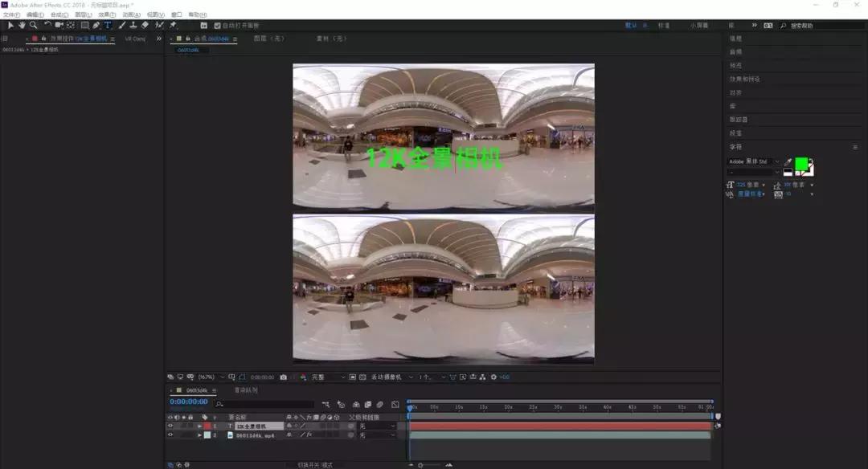Select the Hand tool in the toolbar
This screenshot has height=469, width=868.
coord(22,25)
